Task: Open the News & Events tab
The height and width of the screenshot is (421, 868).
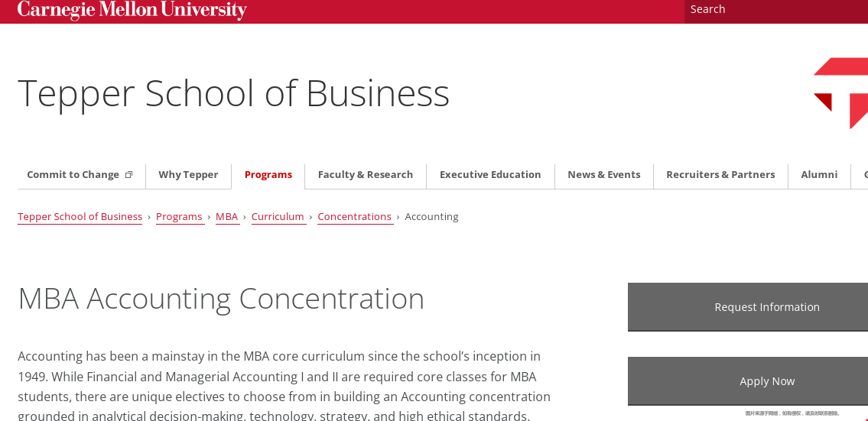Action: (604, 175)
